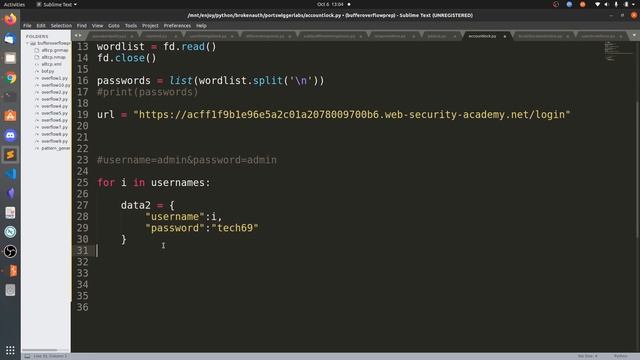Click Activities in the top bar
Viewport: 640px width, 360px height.
tap(14, 4)
